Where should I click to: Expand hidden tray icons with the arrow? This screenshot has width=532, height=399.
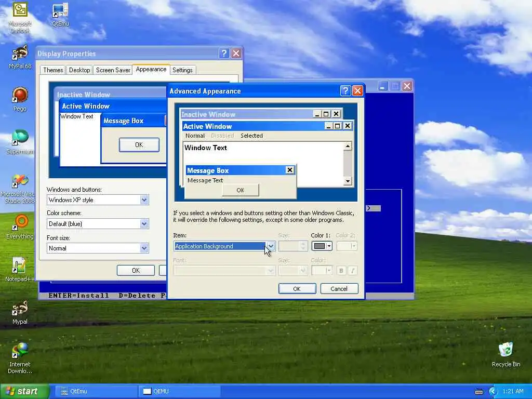(493, 392)
